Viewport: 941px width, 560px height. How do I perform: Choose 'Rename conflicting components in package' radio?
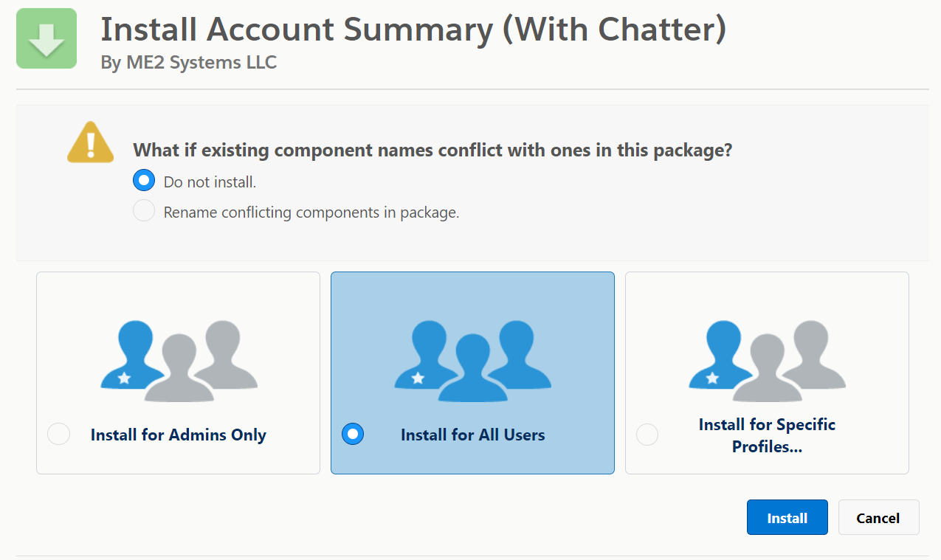[144, 211]
